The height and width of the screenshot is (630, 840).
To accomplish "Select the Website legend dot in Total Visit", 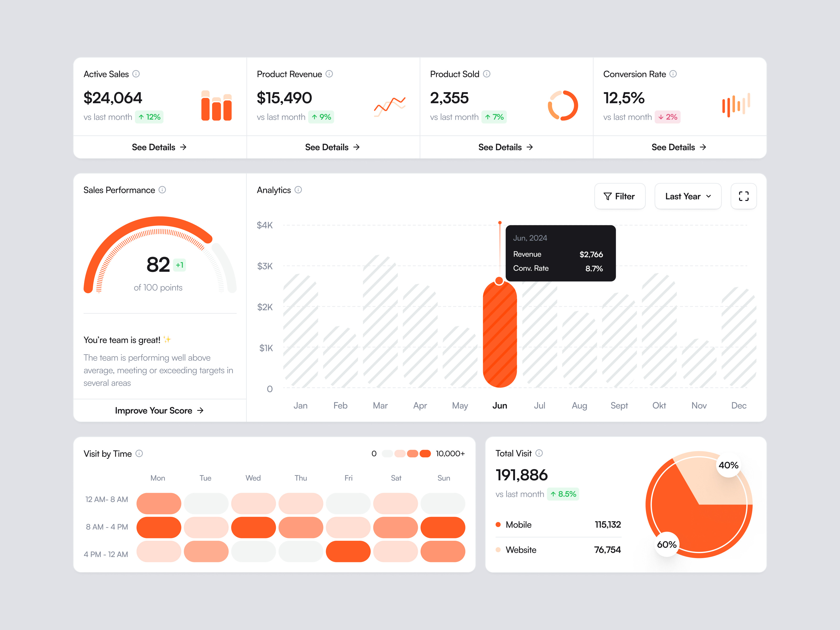I will pos(498,549).
